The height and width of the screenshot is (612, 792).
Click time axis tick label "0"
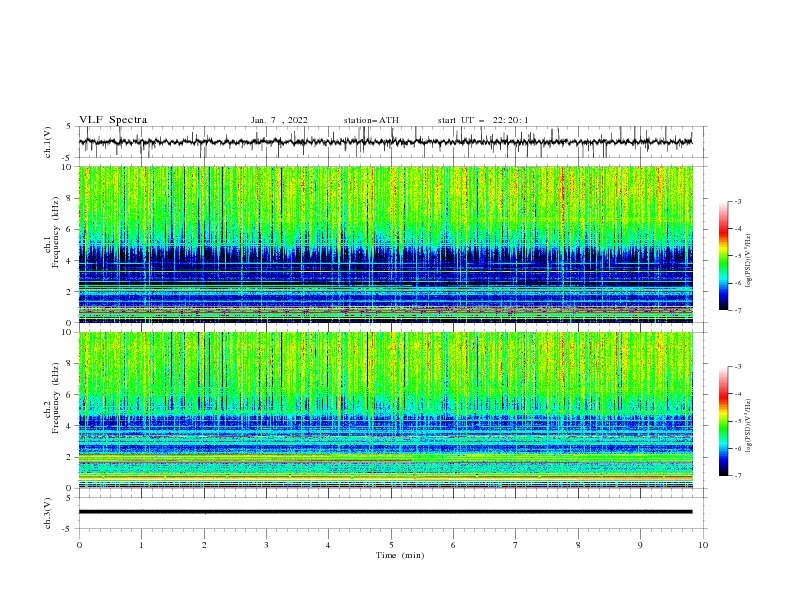click(x=79, y=545)
